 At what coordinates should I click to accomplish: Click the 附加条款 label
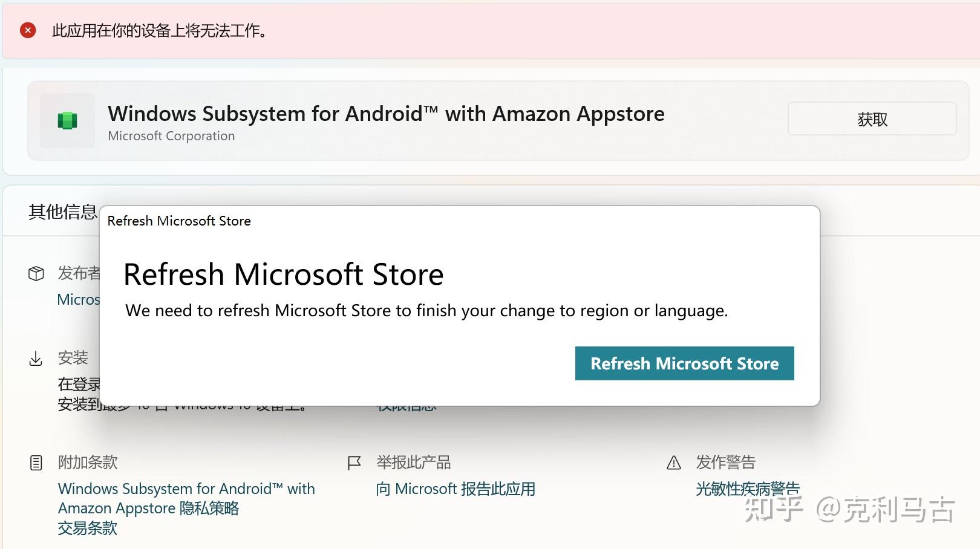coord(88,463)
